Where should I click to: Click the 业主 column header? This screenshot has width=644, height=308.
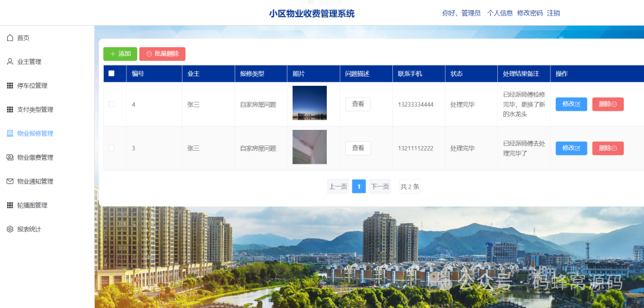point(193,74)
